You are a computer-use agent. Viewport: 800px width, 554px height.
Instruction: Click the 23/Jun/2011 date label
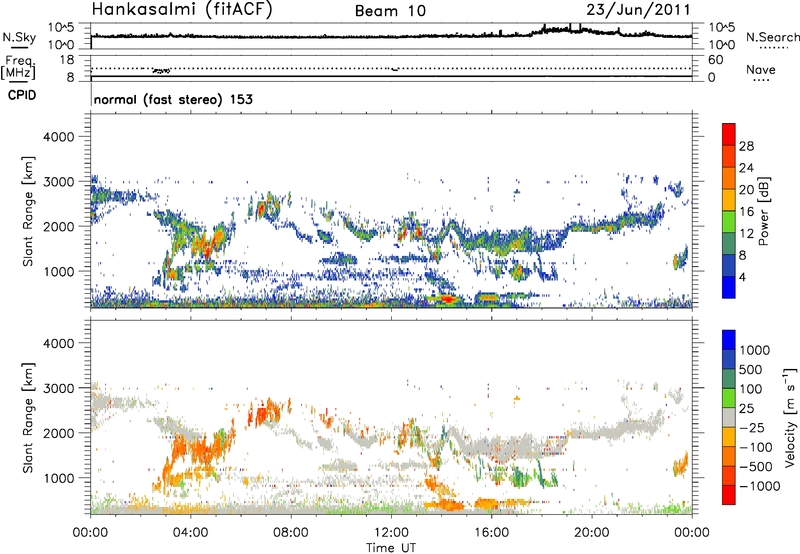(638, 10)
